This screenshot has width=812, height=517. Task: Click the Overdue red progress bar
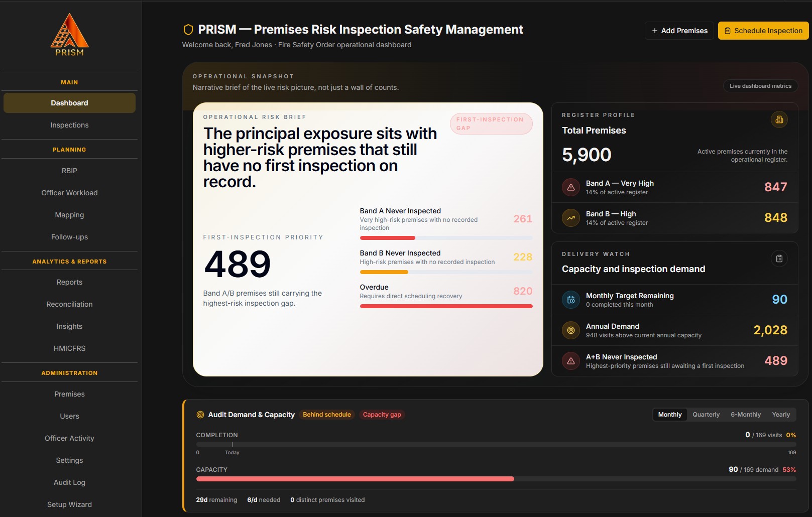point(446,306)
